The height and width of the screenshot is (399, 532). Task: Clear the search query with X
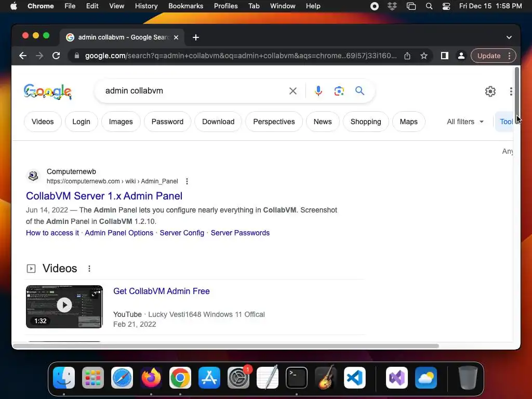(293, 91)
